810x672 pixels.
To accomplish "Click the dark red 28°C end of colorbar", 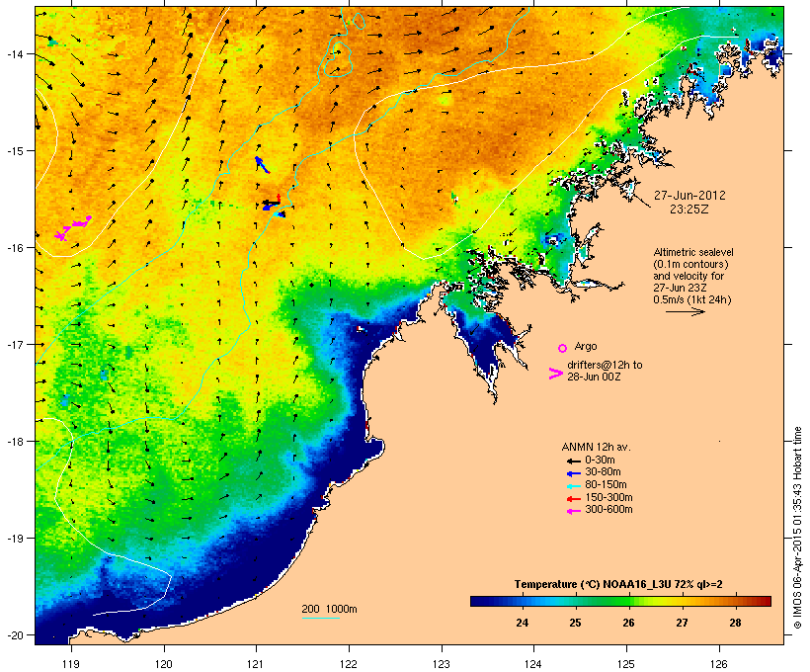I will pos(765,601).
